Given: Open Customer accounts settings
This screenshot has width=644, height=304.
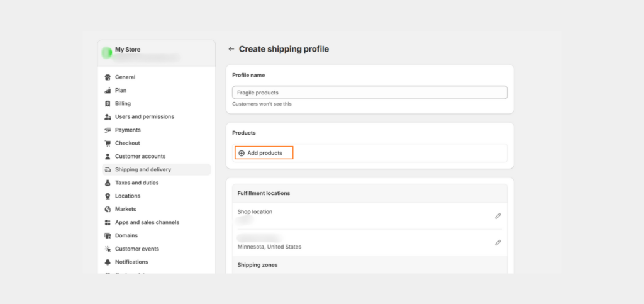Looking at the screenshot, I should 156,157.
